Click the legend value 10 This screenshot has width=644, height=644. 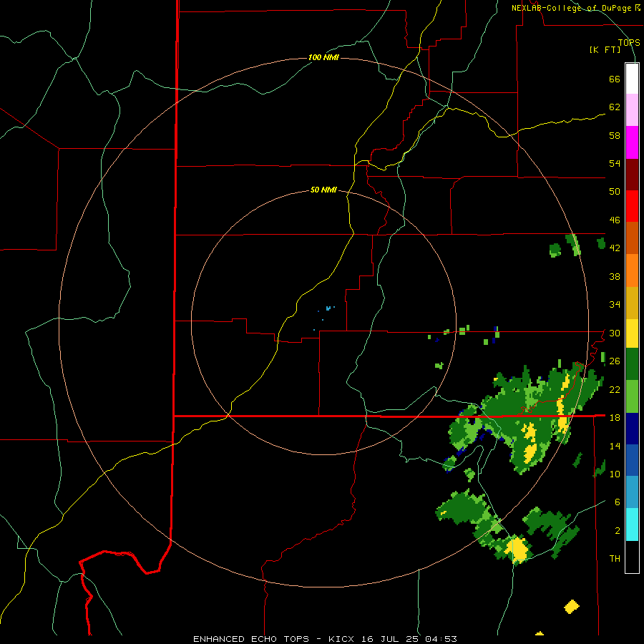click(615, 474)
